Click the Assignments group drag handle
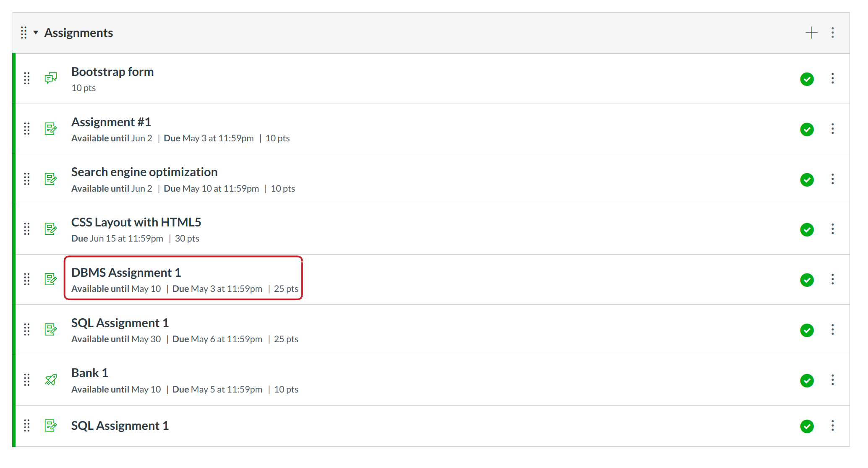The width and height of the screenshot is (868, 468). 24,33
